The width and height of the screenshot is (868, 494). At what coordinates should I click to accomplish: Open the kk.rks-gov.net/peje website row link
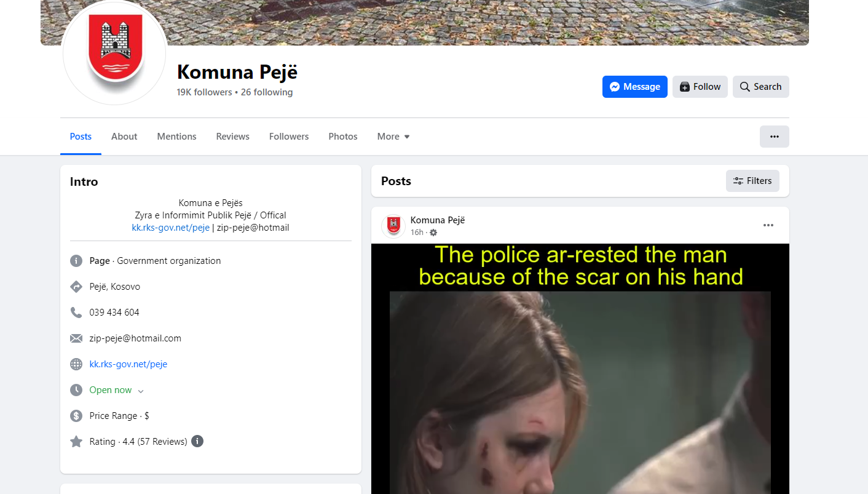(x=128, y=364)
